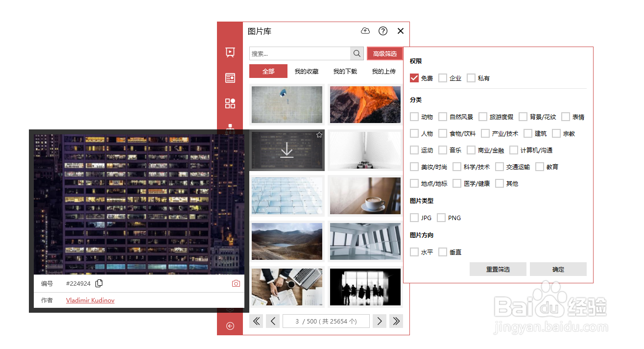The width and height of the screenshot is (644, 349).
Task: Select the 人物 category checkbox
Action: tap(414, 133)
